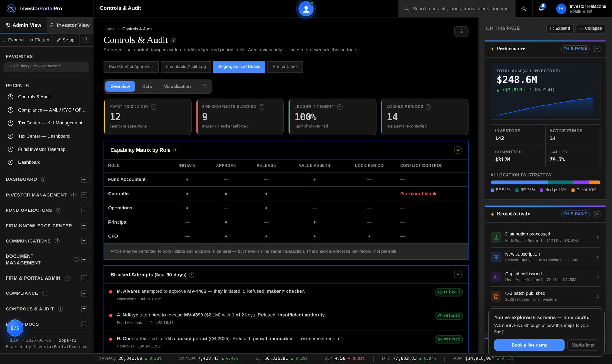Select the Visualization tab
The height and width of the screenshot is (364, 612).
click(177, 86)
